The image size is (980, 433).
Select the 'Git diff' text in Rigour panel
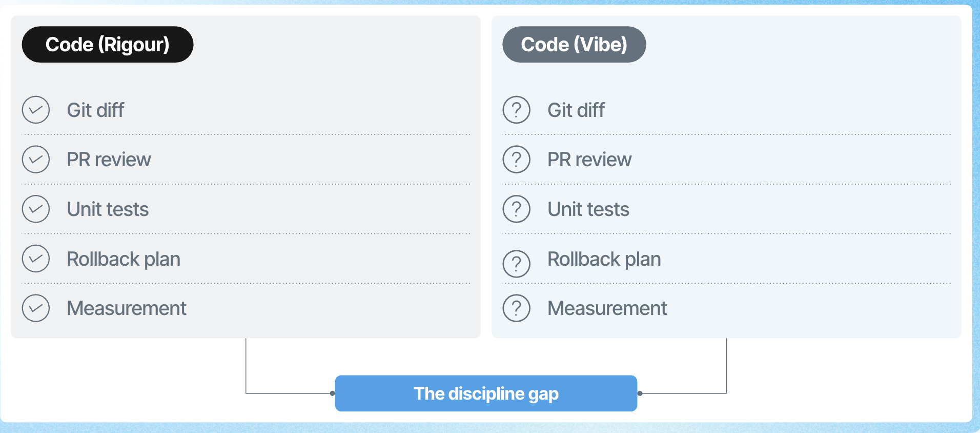point(96,110)
